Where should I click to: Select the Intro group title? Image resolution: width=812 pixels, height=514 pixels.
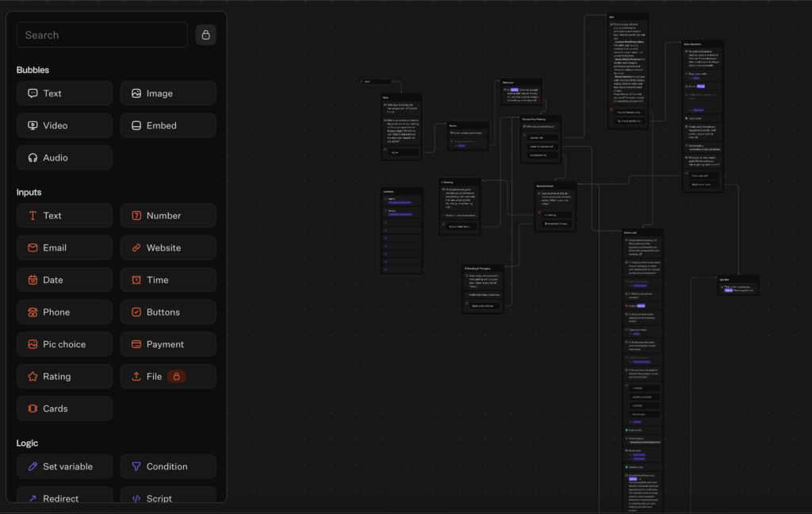tap(386, 98)
